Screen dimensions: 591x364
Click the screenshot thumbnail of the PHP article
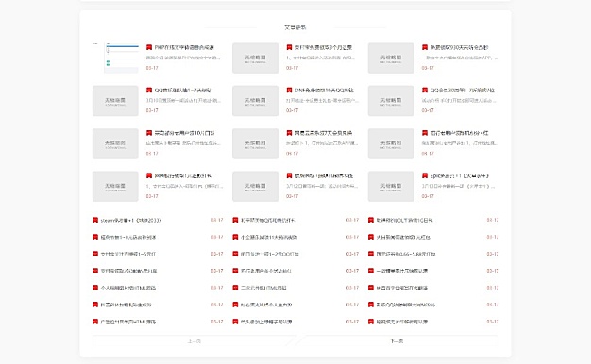115,58
